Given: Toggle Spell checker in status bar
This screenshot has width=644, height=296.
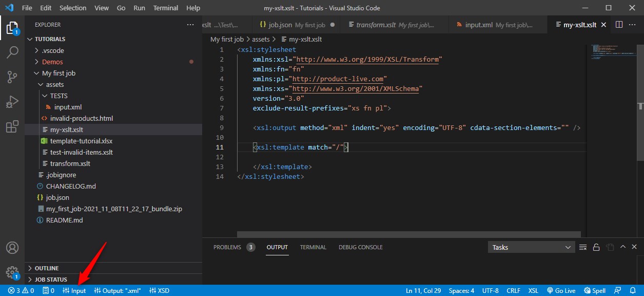Looking at the screenshot, I should (595, 290).
